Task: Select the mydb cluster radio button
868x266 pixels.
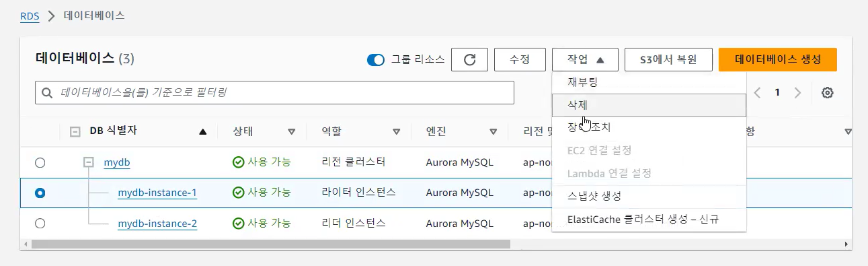Action: coord(40,162)
